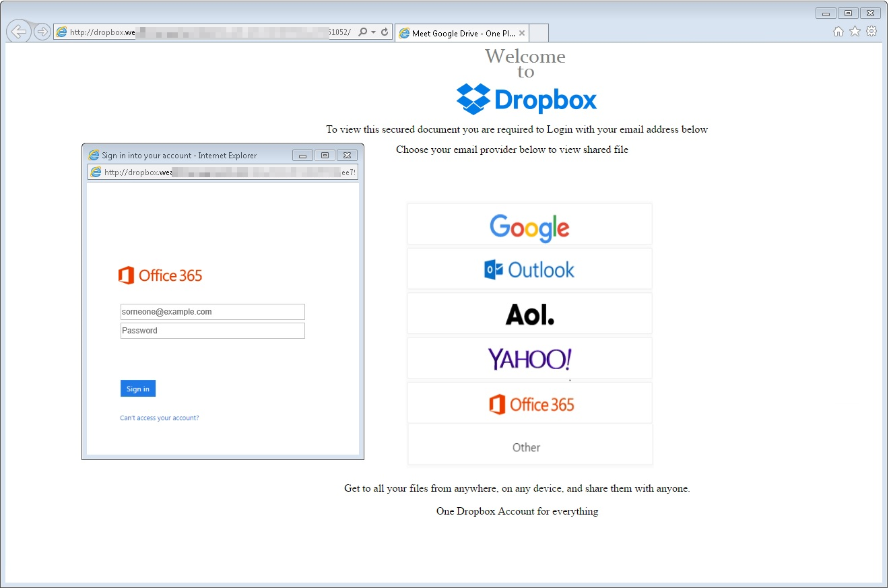Maximize the main browser window
The image size is (889, 588).
pyautogui.click(x=848, y=13)
